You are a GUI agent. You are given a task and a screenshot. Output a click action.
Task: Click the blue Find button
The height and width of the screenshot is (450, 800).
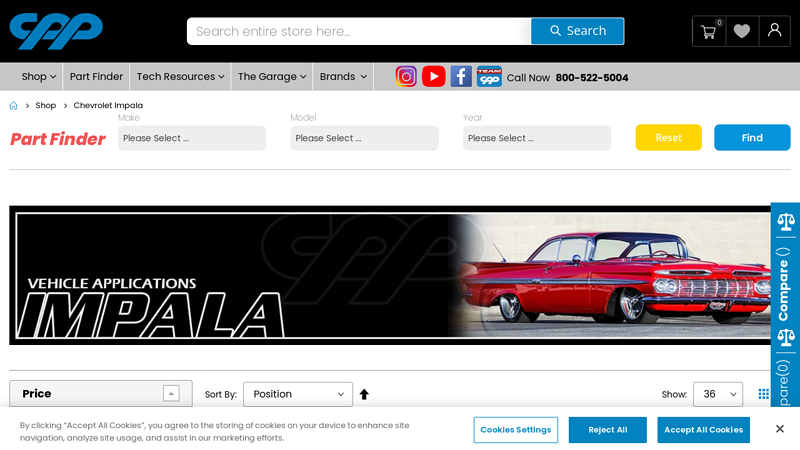click(x=752, y=138)
